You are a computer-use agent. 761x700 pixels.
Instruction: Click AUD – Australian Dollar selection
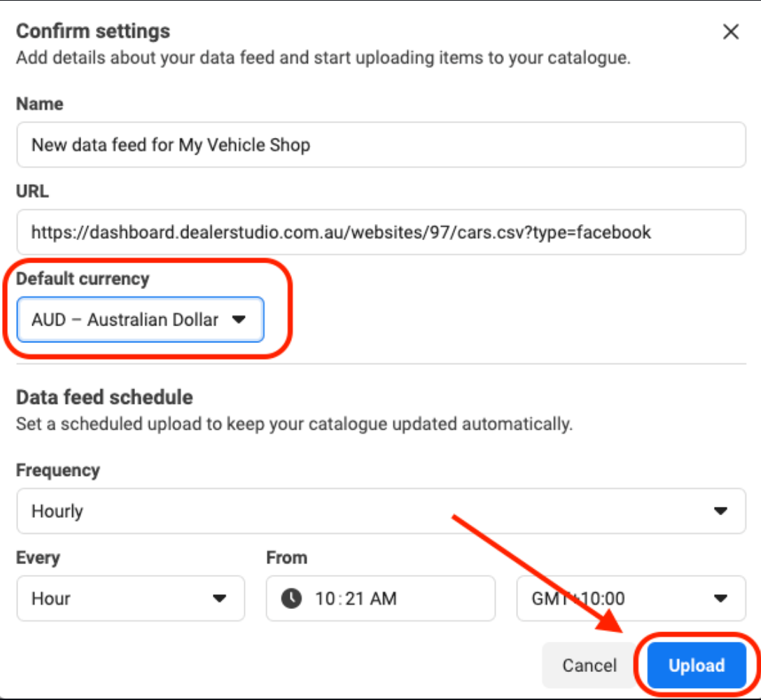(125, 320)
